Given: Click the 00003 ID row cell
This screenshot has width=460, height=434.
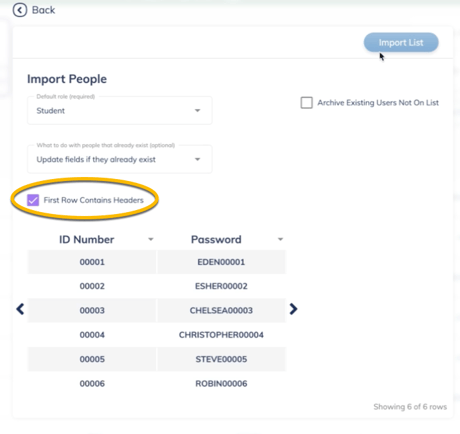Looking at the screenshot, I should click(92, 310).
